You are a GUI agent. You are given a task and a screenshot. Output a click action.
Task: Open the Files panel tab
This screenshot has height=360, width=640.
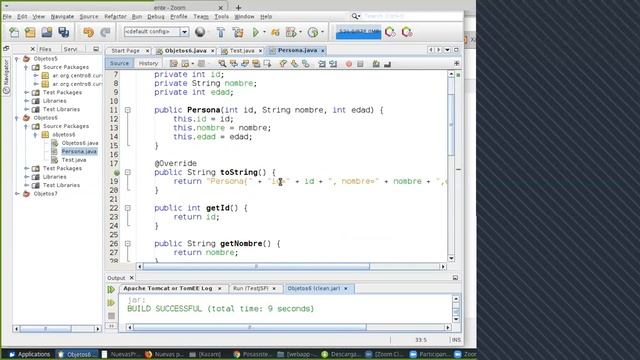click(x=45, y=49)
